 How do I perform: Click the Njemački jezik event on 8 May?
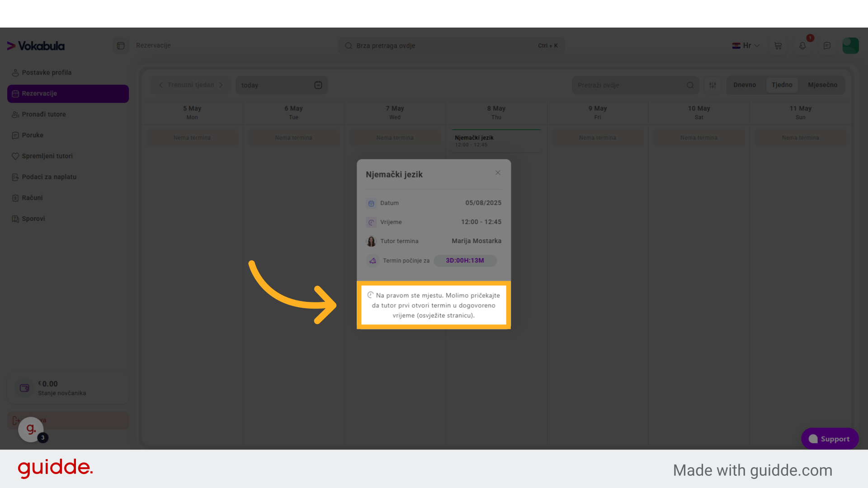click(x=496, y=141)
